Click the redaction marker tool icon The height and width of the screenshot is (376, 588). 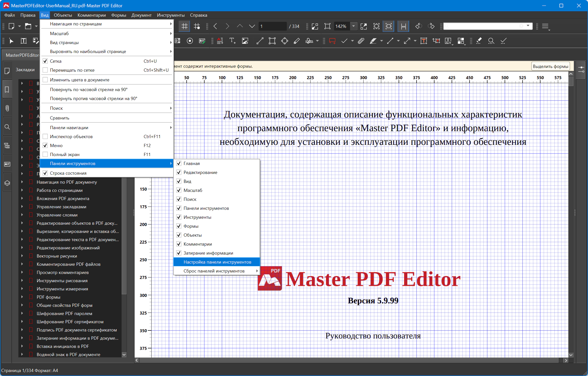coord(479,41)
